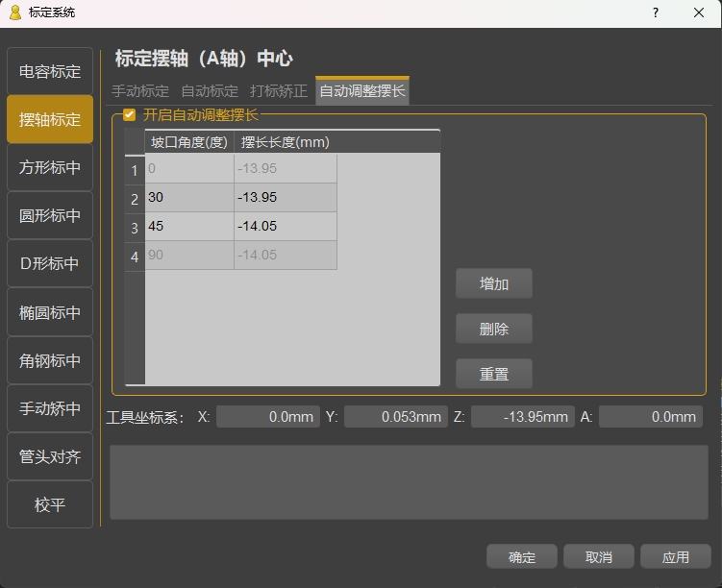Cancel with the 取消 button

(x=599, y=557)
